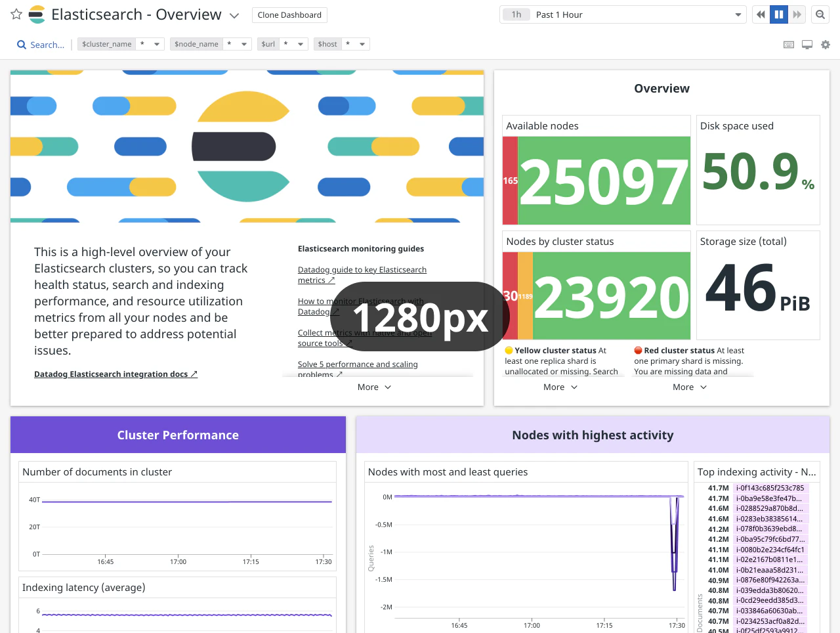Click the Elasticsearch logo icon
The image size is (840, 633).
tap(37, 14)
